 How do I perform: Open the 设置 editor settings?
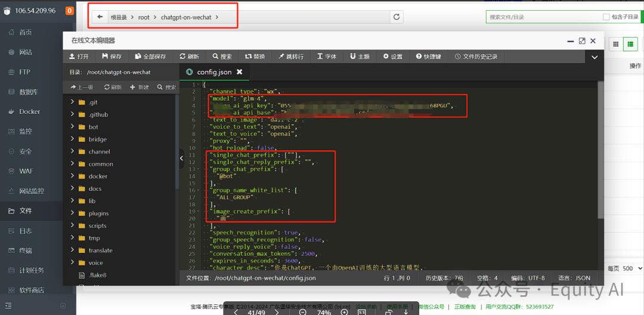tap(392, 57)
